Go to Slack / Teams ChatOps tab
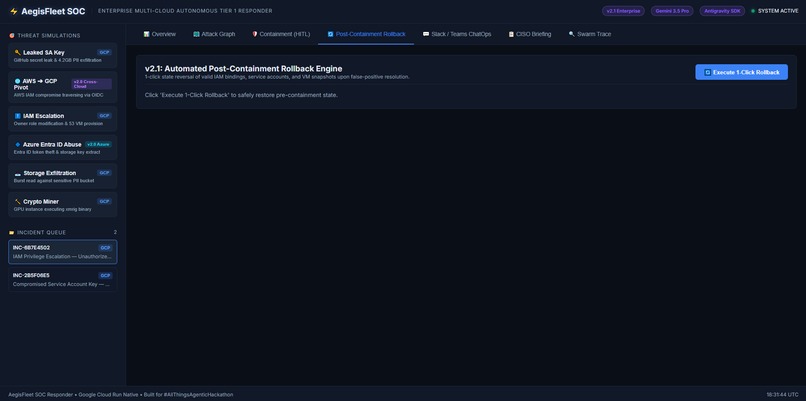806x401 pixels. click(457, 34)
